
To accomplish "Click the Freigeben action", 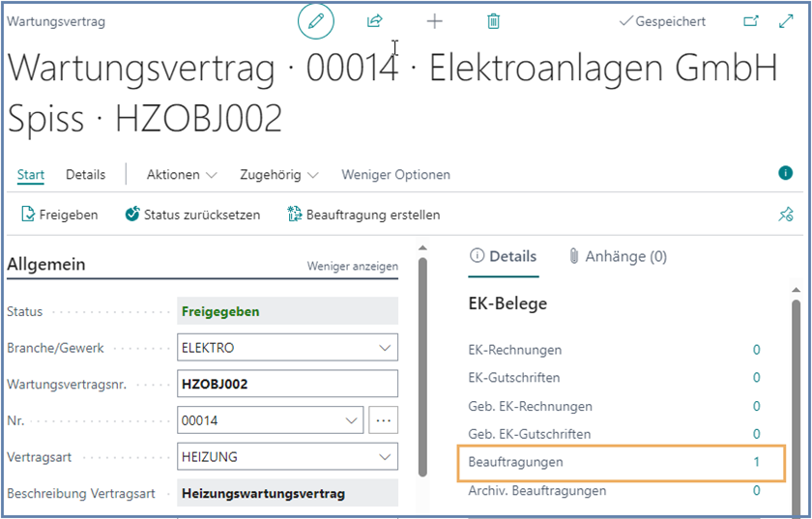I will 60,215.
